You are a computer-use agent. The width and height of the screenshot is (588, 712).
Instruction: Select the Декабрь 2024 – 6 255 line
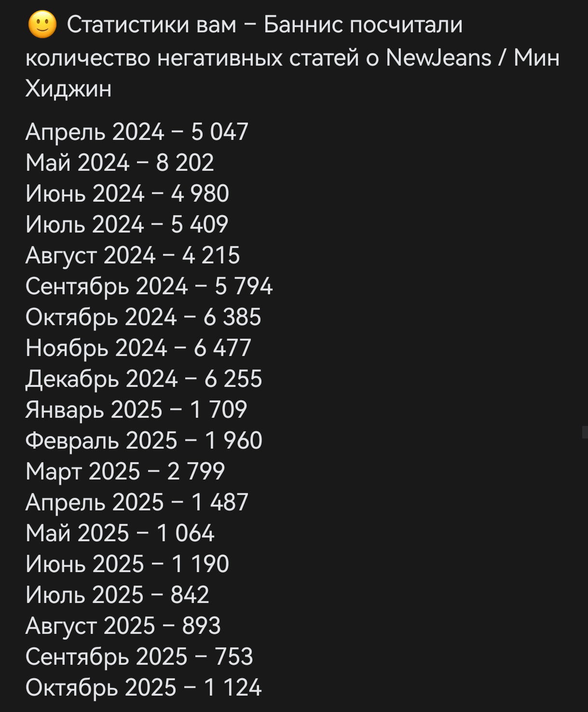[143, 379]
